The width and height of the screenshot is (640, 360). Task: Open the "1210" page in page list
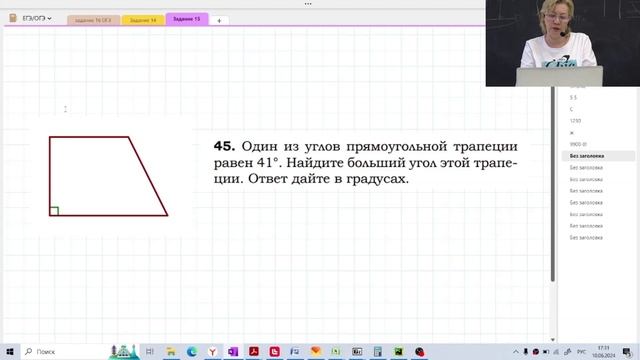(x=576, y=121)
